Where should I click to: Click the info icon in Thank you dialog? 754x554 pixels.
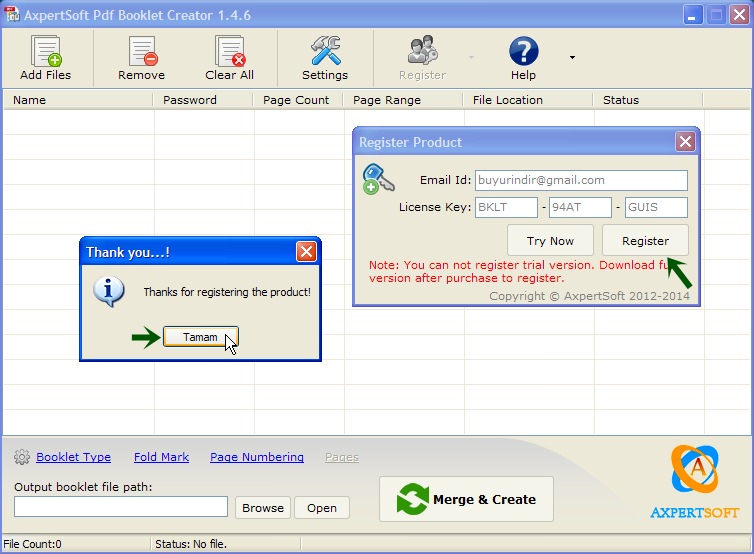[x=109, y=291]
